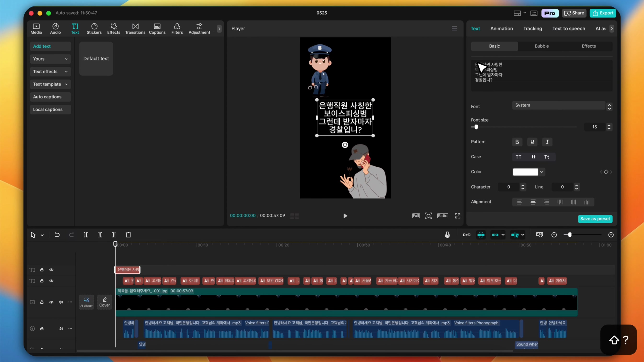Click the Export button
644x362 pixels.
tap(603, 13)
